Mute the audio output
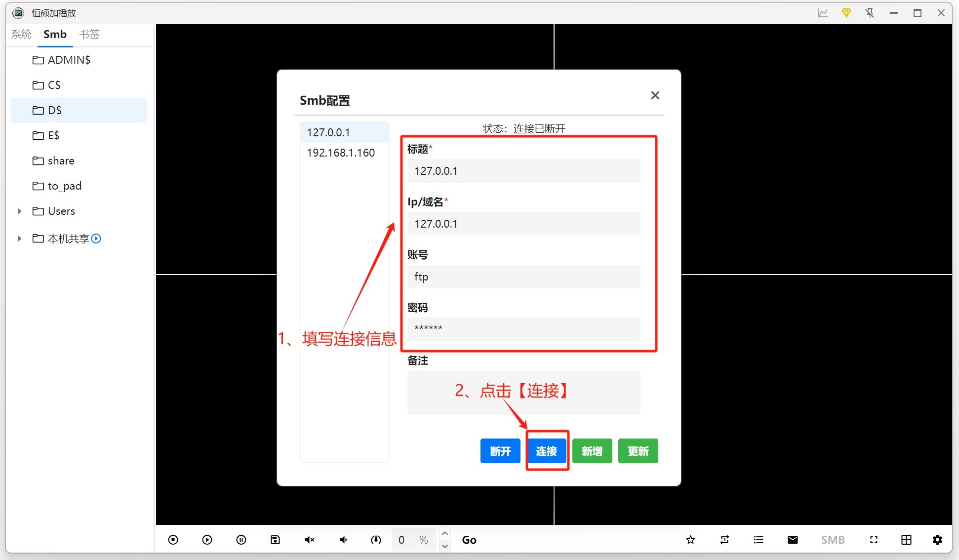Screen dimensions: 959x560 tap(310, 540)
